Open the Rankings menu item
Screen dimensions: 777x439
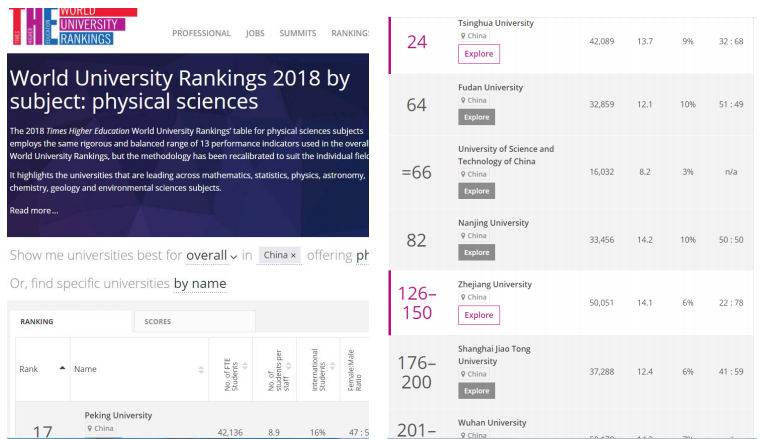[x=350, y=33]
